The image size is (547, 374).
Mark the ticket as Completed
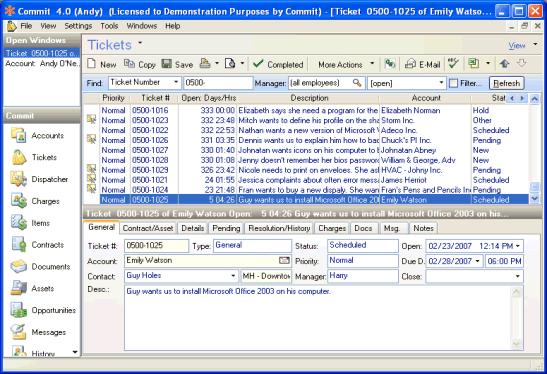pyautogui.click(x=278, y=65)
